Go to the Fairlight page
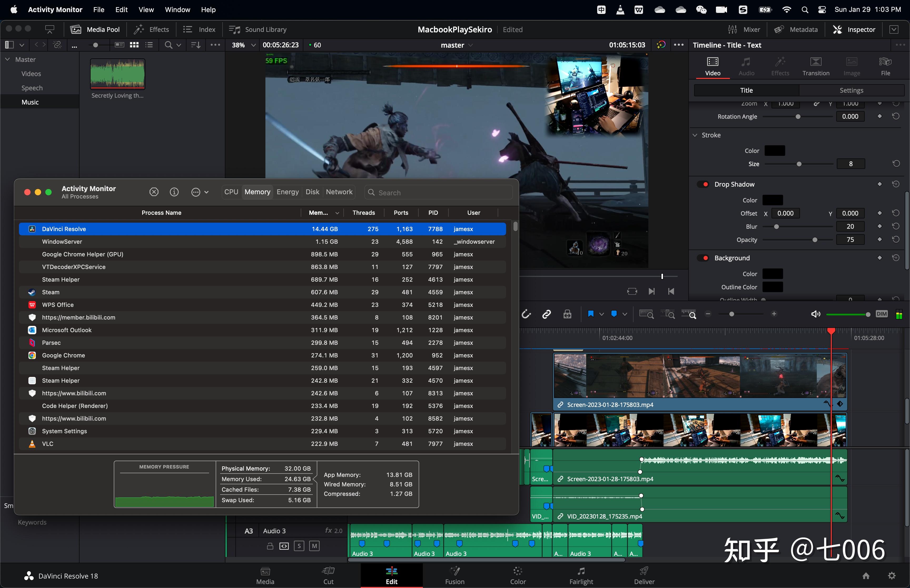Viewport: 910px width, 588px height. 581,576
